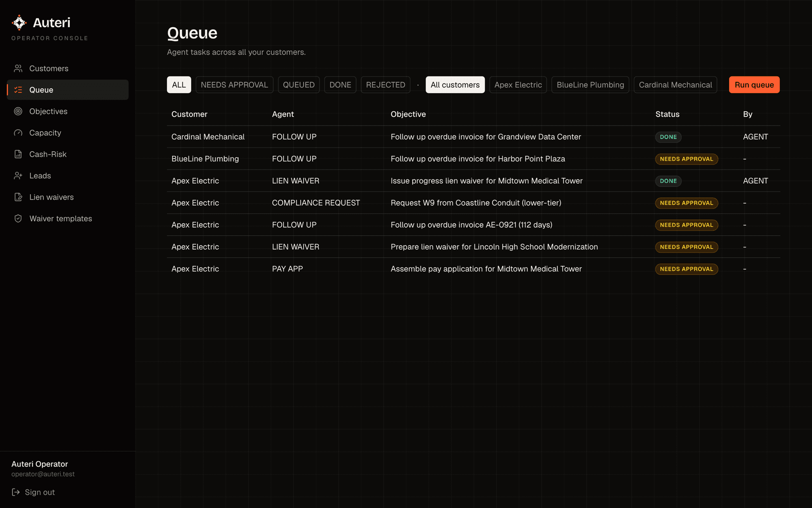Click the Capacity gauge icon
This screenshot has height=508, width=812.
[18, 133]
